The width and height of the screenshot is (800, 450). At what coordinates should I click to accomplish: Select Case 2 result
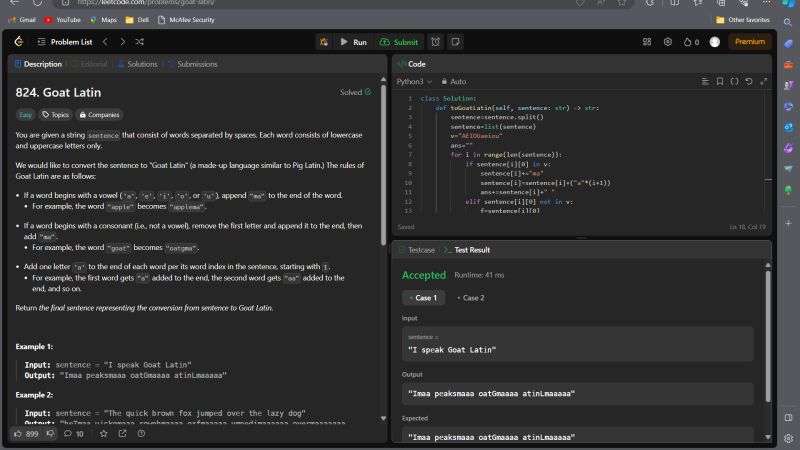(x=470, y=298)
